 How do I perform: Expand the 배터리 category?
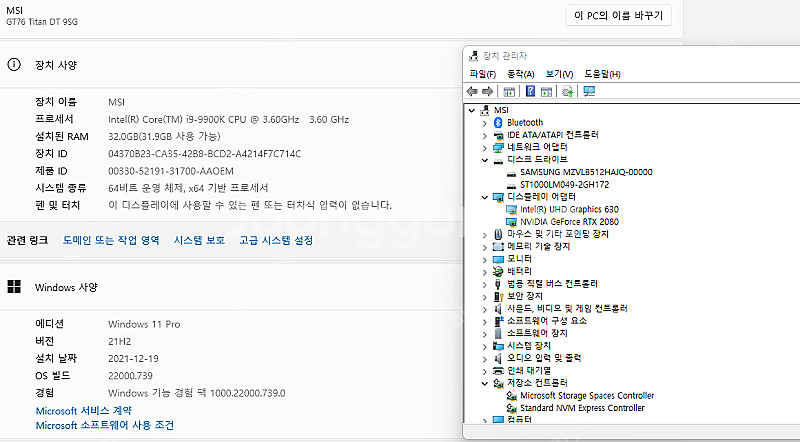click(485, 271)
